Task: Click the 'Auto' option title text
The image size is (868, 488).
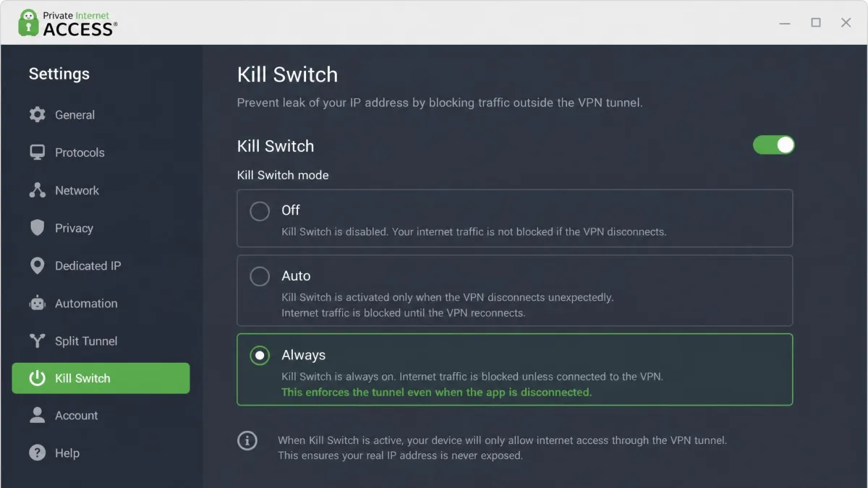Action: click(296, 276)
